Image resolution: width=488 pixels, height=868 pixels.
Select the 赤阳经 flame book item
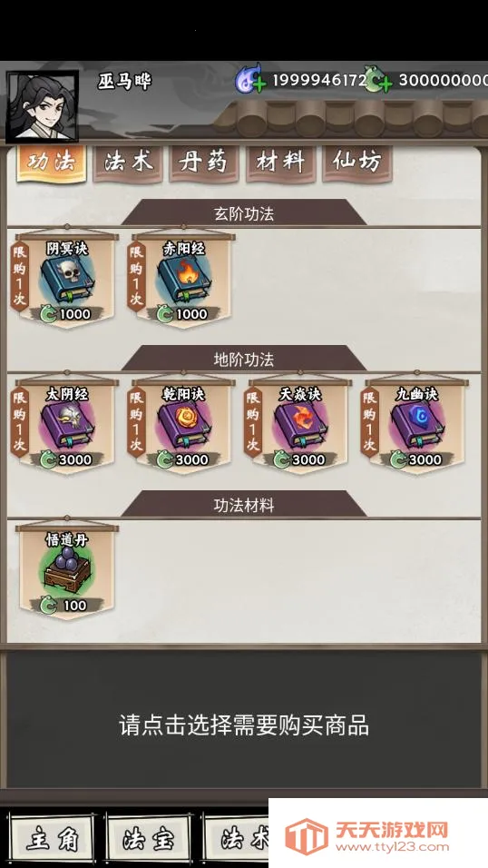pos(184,281)
